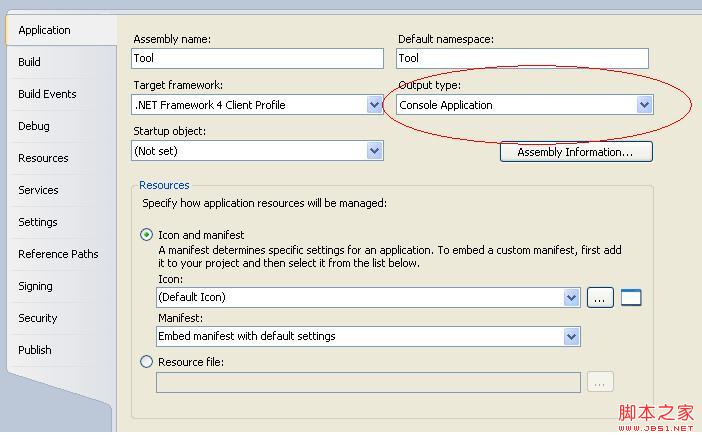
Task: Open the Target framework dropdown
Action: click(374, 105)
